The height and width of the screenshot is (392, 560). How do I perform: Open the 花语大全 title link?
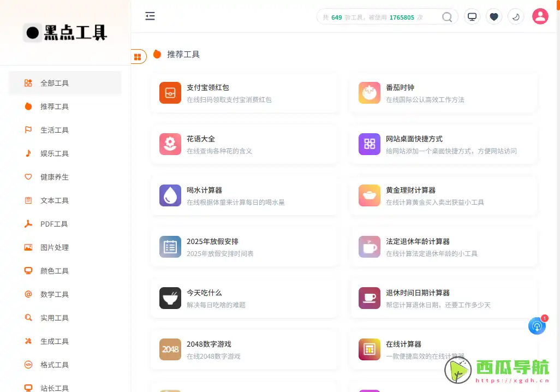[201, 139]
